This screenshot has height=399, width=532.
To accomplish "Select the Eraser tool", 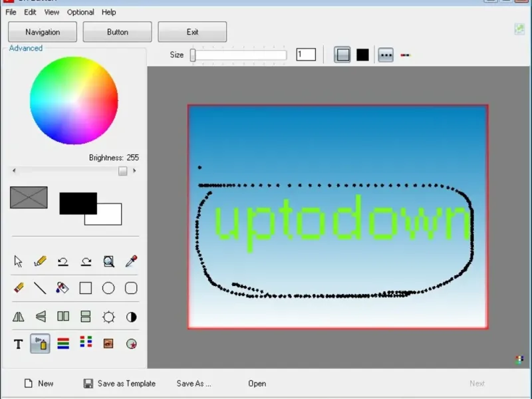I will pos(19,288).
